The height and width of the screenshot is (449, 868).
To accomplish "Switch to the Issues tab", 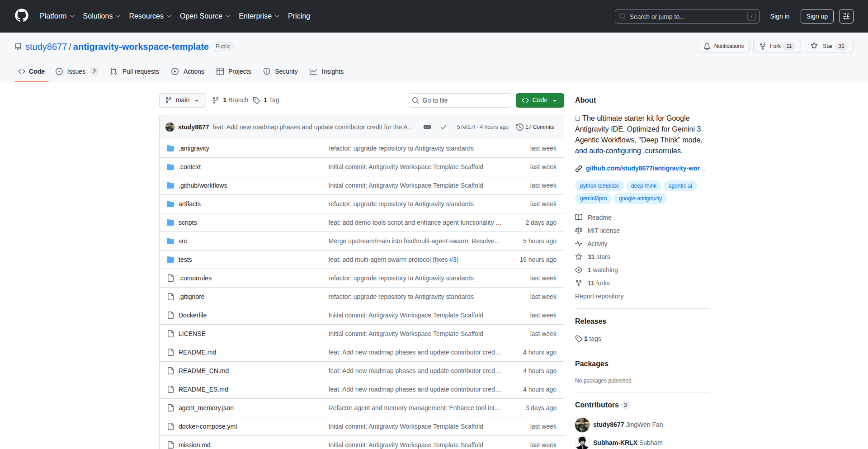I will point(76,71).
